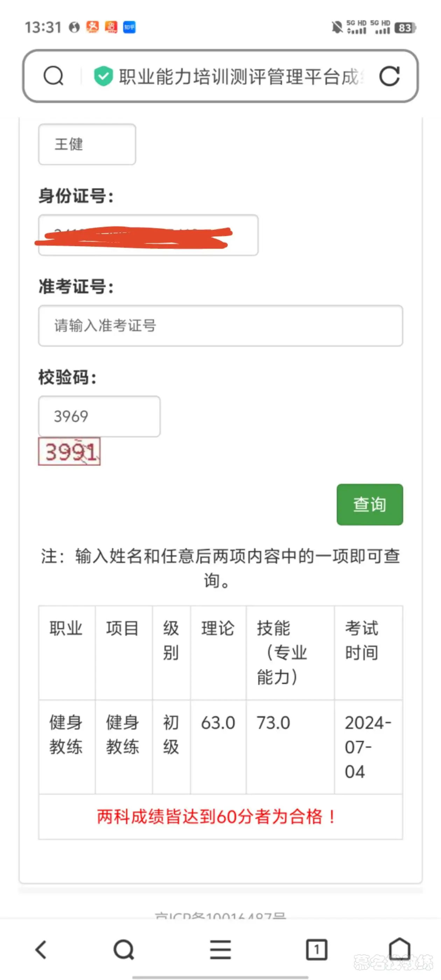Viewport: 441px width, 980px height.
Task: Open the browser hamburger menu
Action: pos(220,949)
